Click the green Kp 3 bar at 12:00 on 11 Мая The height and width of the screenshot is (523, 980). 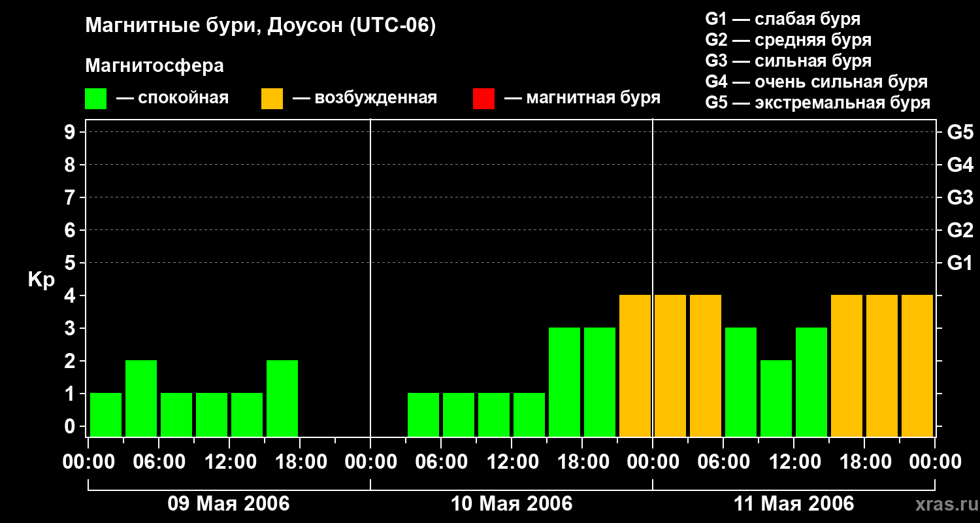point(811,382)
